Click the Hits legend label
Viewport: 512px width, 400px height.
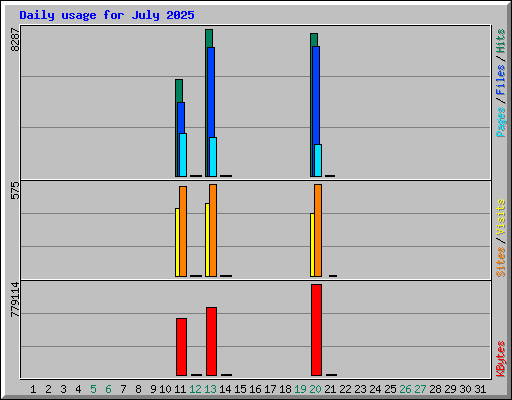coord(500,41)
